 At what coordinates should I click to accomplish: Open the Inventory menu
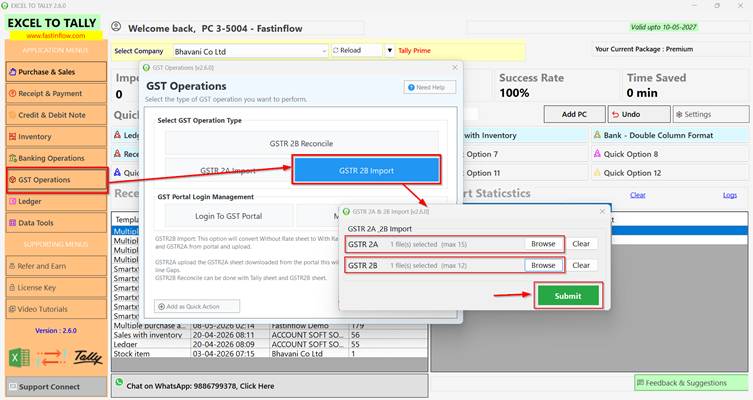pos(56,136)
